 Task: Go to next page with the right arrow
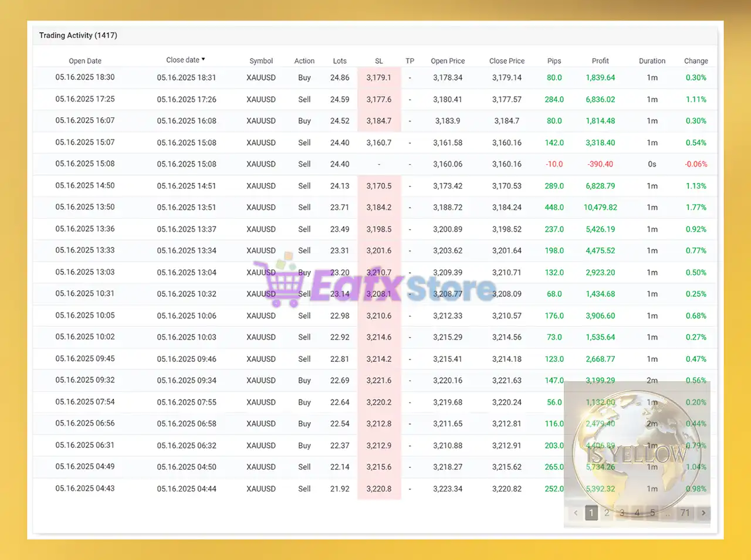(703, 513)
